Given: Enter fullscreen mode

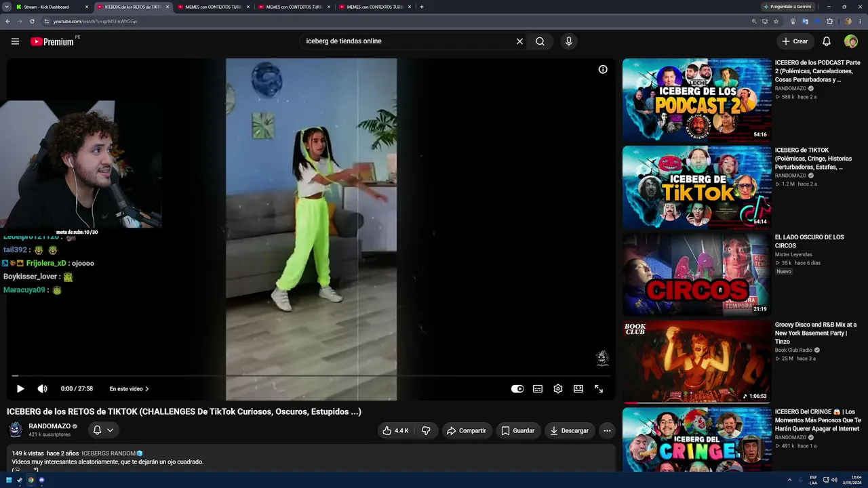Looking at the screenshot, I should [x=599, y=389].
